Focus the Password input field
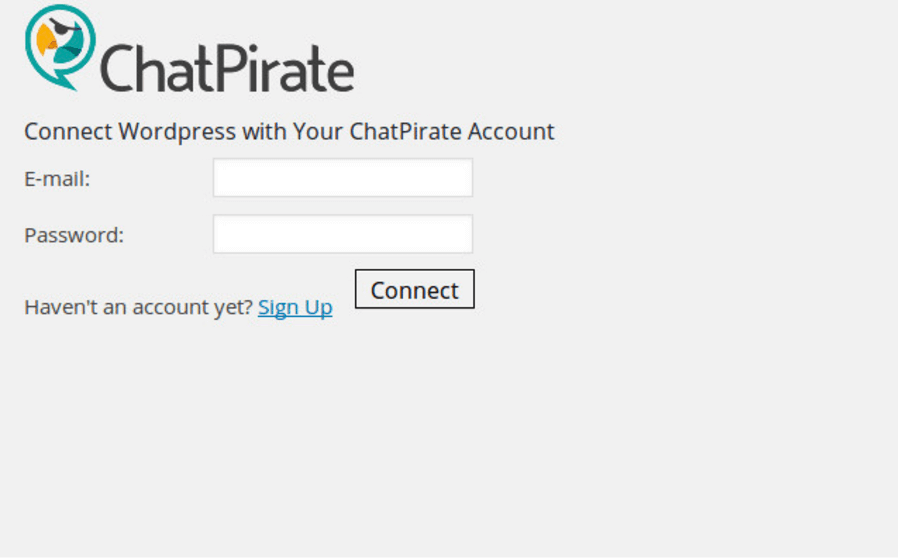 [x=343, y=234]
